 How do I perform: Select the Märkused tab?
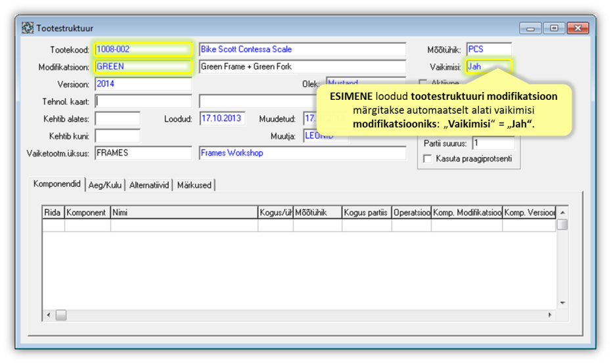194,185
